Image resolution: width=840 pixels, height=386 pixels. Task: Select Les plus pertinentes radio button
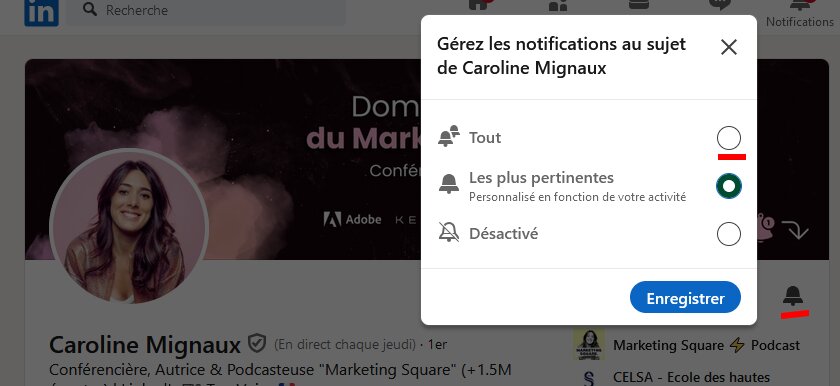729,186
